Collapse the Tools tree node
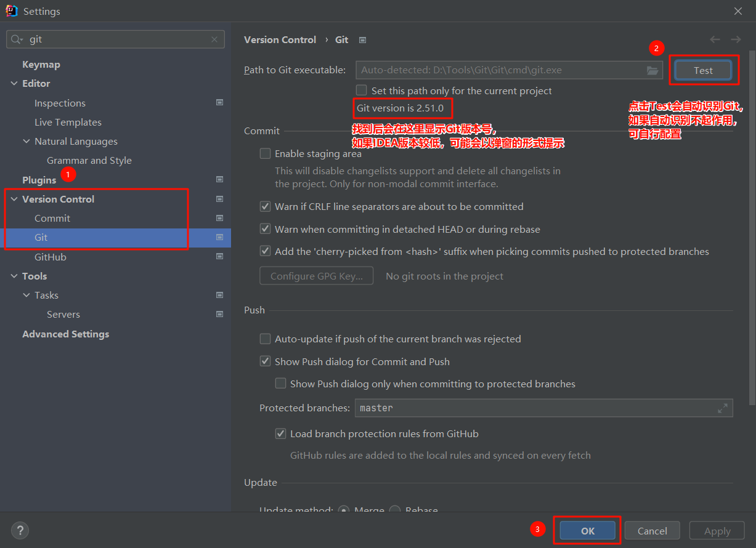756x548 pixels. tap(14, 276)
